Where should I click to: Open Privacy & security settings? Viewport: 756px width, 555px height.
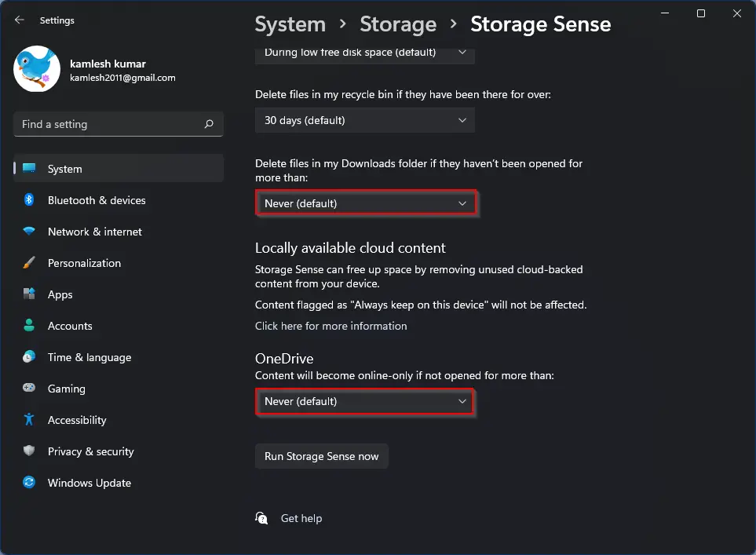point(119,451)
